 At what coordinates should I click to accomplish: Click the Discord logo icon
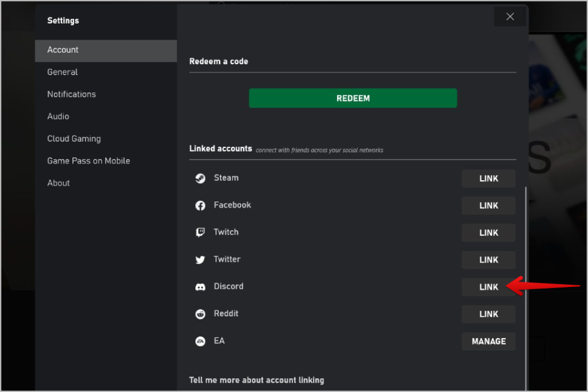tap(200, 287)
